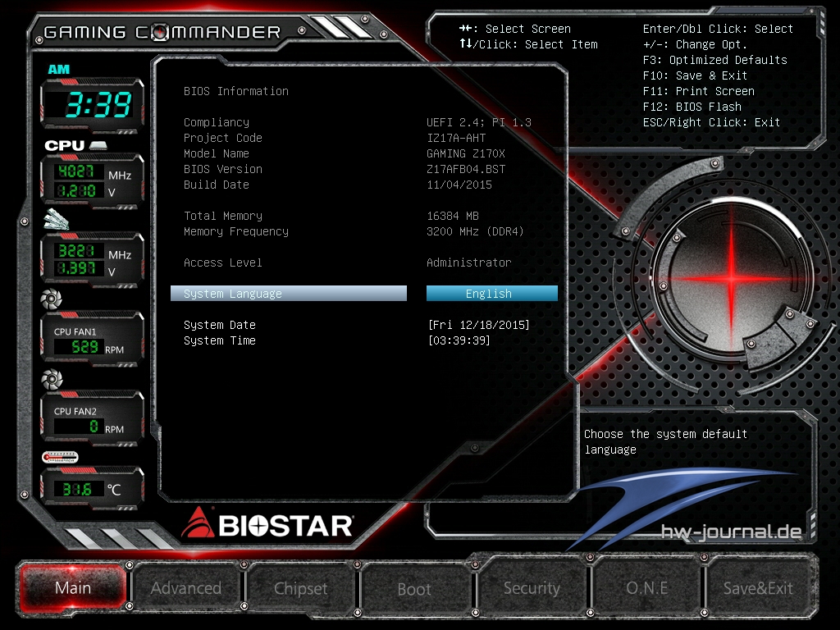This screenshot has width=840, height=630.
Task: Click the Gaming Commander title logo
Action: point(162,32)
